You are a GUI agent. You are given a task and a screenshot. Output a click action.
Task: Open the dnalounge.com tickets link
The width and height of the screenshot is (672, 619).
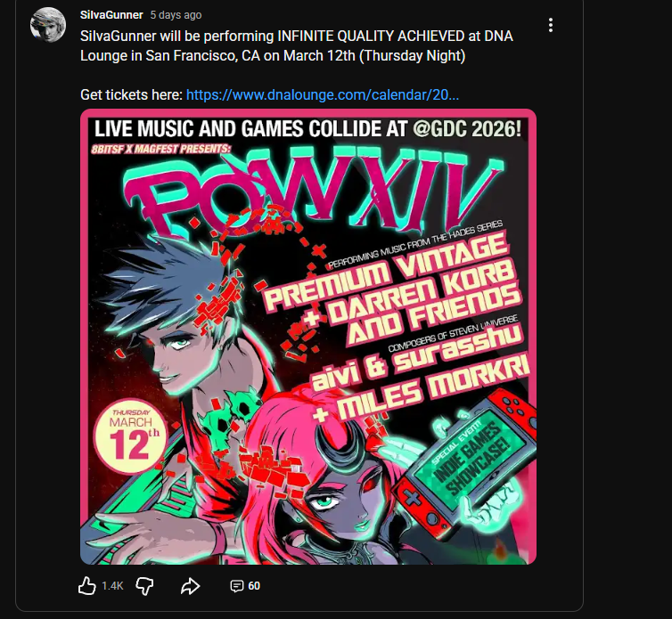(323, 94)
